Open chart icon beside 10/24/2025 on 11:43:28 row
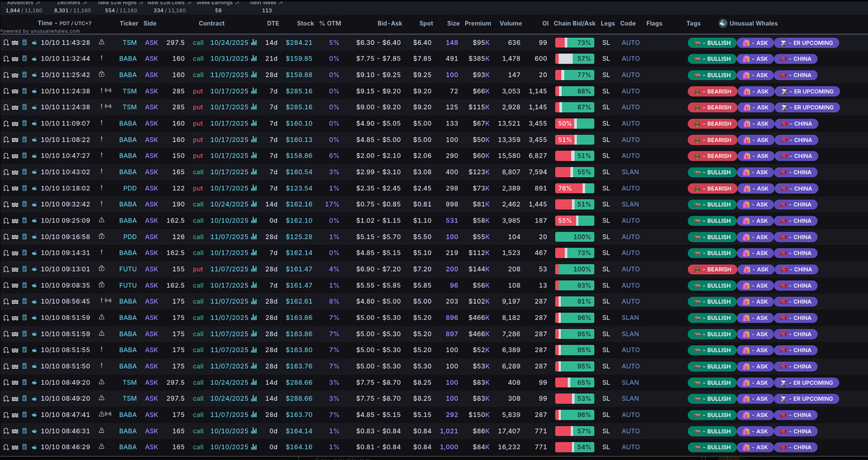 click(x=254, y=43)
